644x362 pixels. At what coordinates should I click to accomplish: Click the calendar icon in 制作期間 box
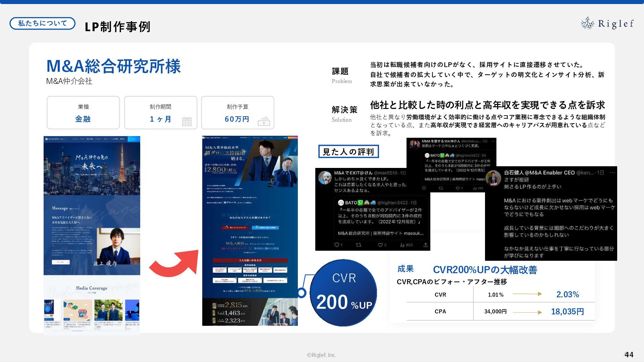tap(187, 121)
